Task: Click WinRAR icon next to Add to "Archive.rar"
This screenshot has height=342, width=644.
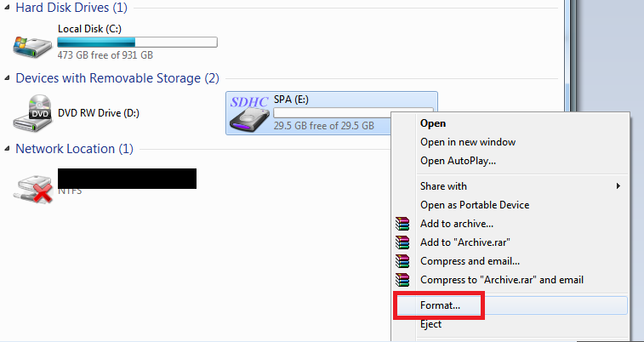Action: (402, 242)
